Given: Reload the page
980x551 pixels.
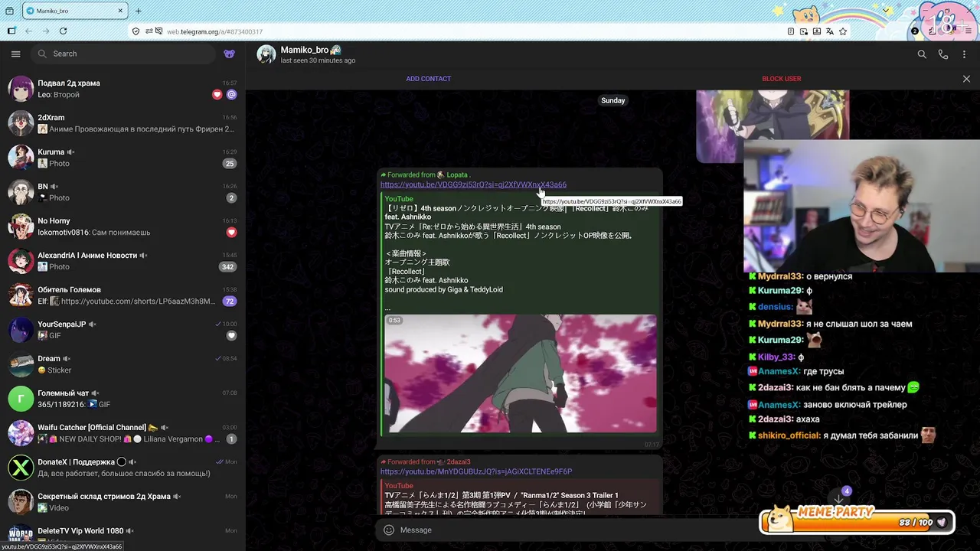Looking at the screenshot, I should tap(63, 31).
